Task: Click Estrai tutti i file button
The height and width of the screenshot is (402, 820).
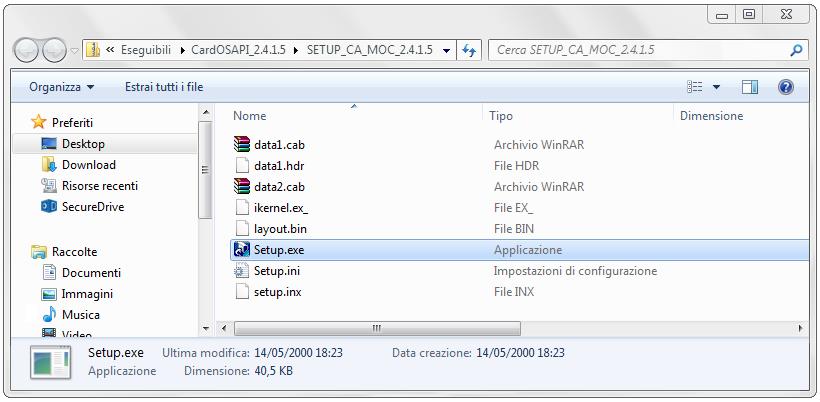Action: (x=163, y=87)
